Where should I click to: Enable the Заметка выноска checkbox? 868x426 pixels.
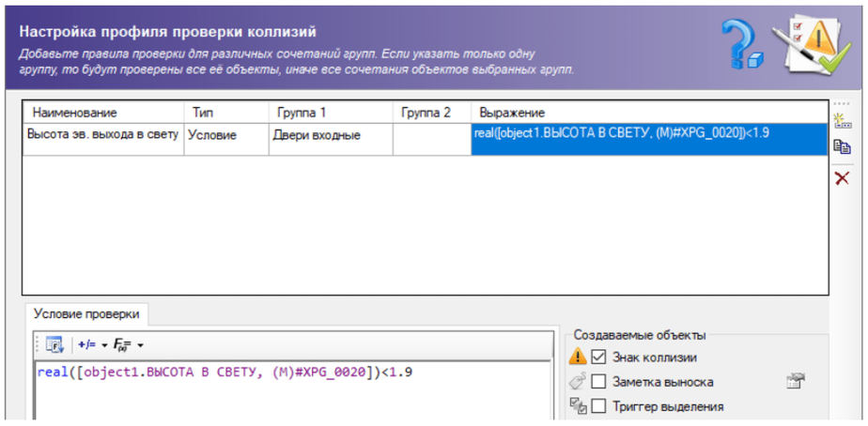coord(598,382)
